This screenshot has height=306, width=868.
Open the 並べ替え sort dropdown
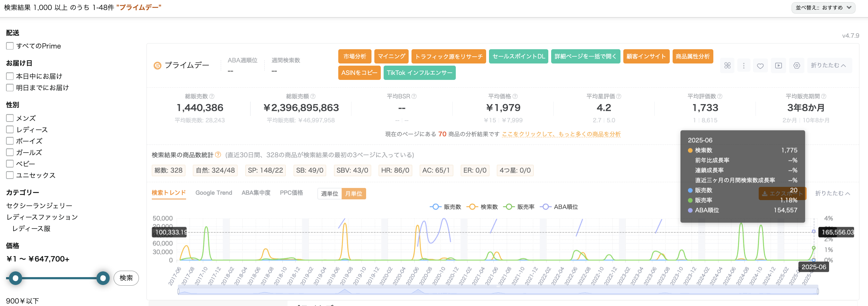click(x=823, y=7)
